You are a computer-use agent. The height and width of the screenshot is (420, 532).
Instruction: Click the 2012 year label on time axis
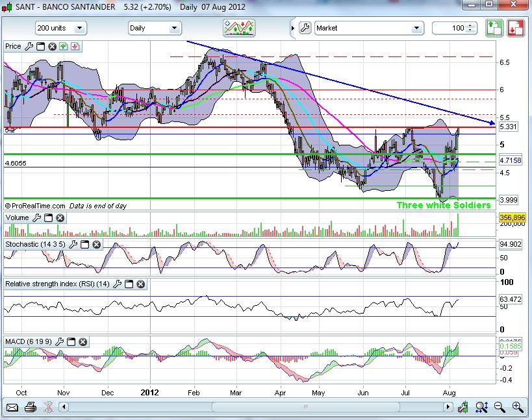point(149,393)
